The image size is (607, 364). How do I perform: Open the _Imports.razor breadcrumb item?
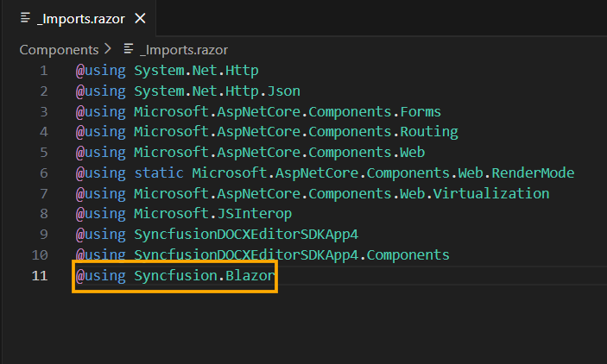(x=184, y=50)
